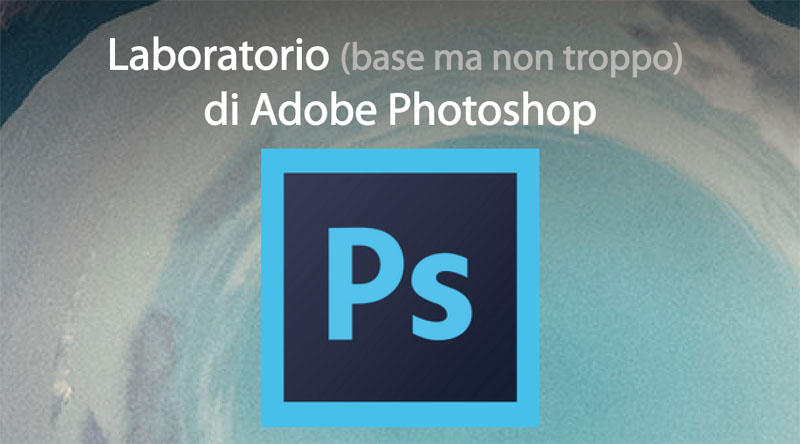Click the light blue frame of the Ps logo
Image resolution: width=800 pixels, height=444 pixels.
(401, 160)
